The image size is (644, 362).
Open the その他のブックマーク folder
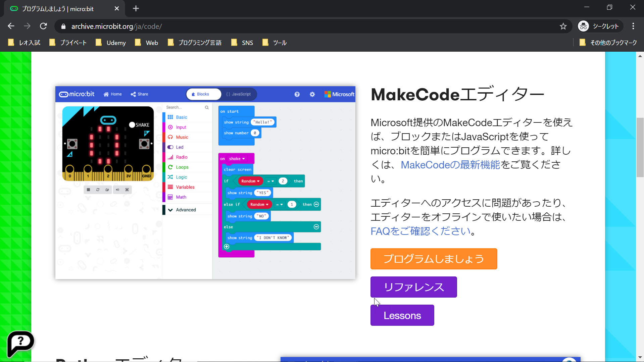pyautogui.click(x=608, y=43)
